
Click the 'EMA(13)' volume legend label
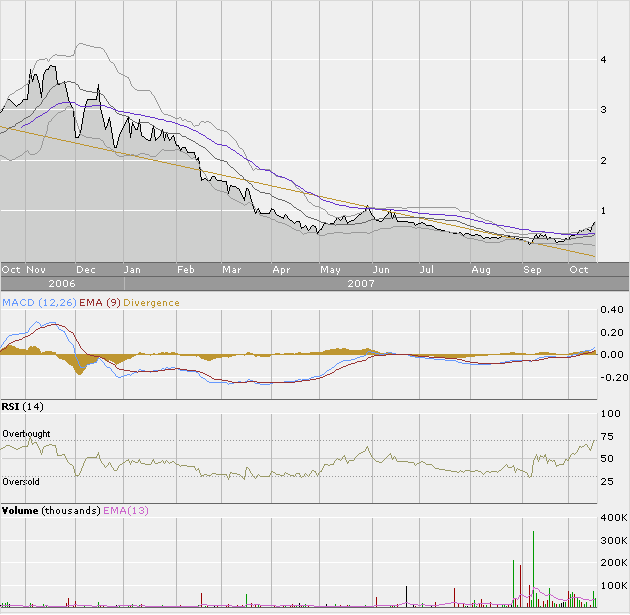(x=126, y=511)
